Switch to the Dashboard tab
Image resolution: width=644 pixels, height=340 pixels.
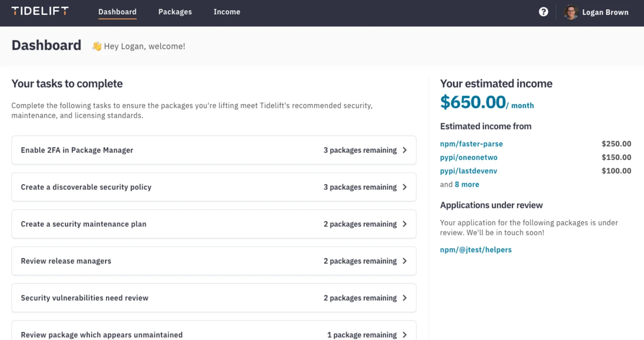point(117,12)
